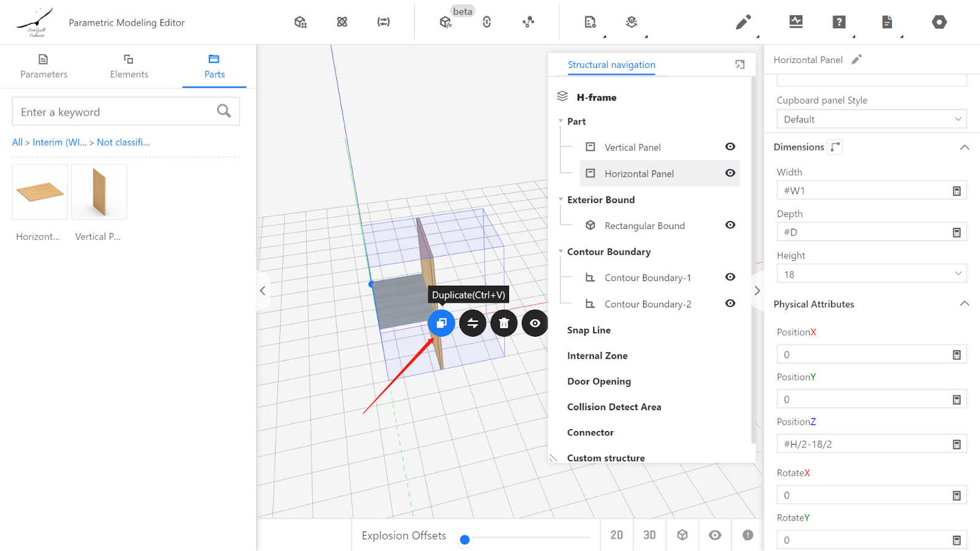Click the pencil edit tool in top toolbar
Viewport: 980px width, 551px height.
click(x=743, y=23)
